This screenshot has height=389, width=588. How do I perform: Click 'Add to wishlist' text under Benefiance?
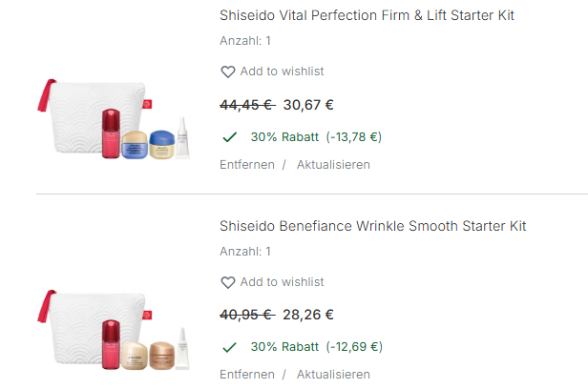[x=282, y=282]
